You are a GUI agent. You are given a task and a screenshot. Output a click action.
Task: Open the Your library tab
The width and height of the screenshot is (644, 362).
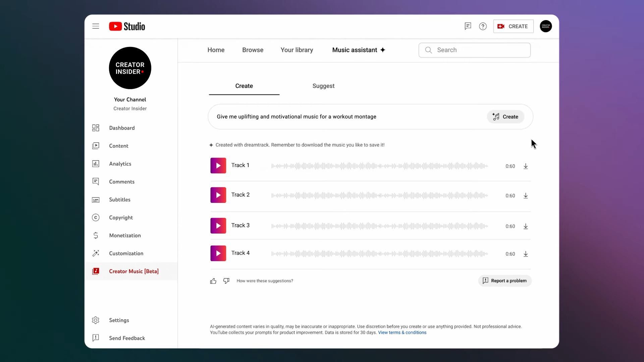(x=297, y=50)
